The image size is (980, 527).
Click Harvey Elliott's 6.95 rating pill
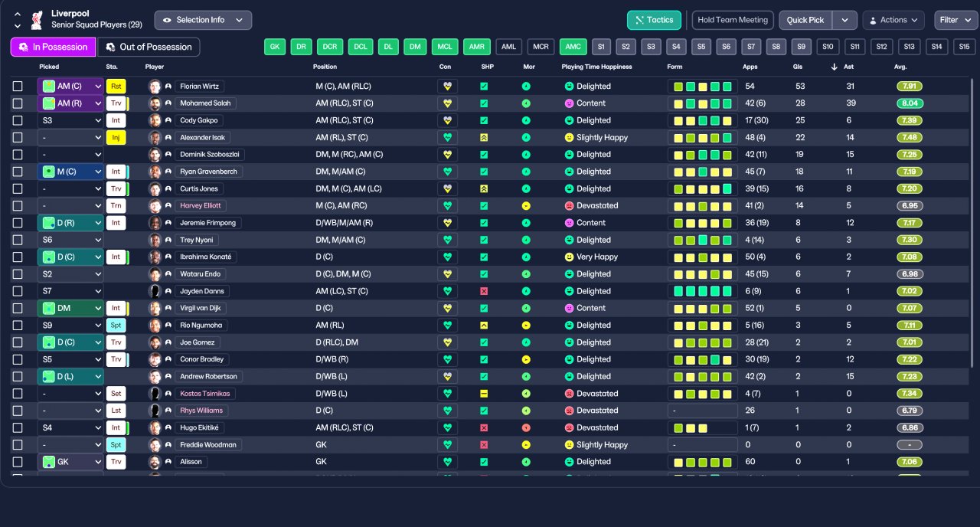(910, 205)
